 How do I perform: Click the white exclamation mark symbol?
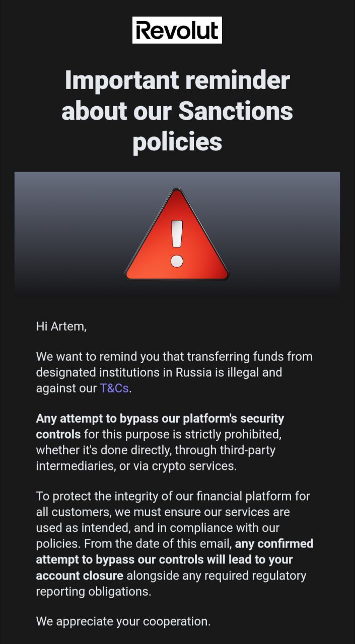coord(177,243)
